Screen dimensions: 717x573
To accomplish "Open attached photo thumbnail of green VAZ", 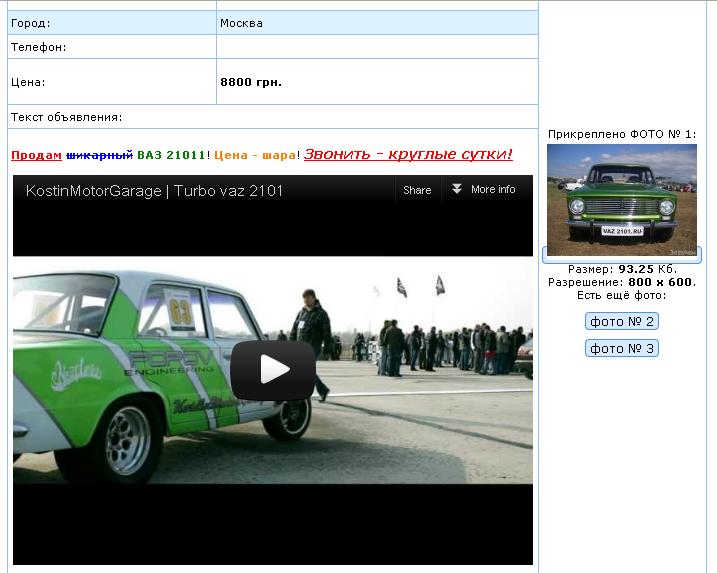I will click(621, 200).
